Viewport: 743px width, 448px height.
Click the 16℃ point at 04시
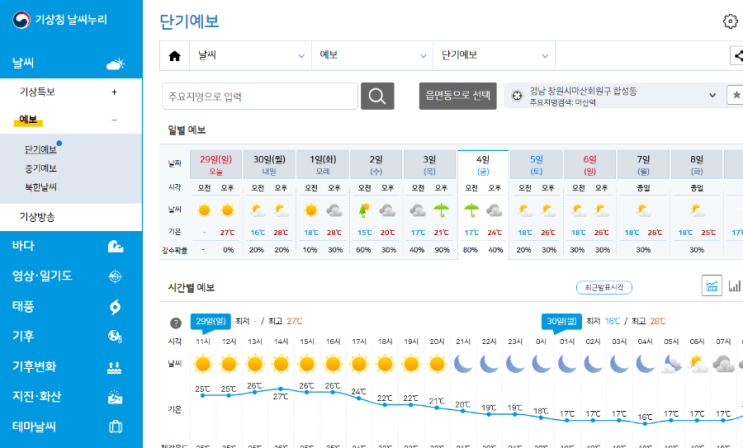tap(645, 423)
